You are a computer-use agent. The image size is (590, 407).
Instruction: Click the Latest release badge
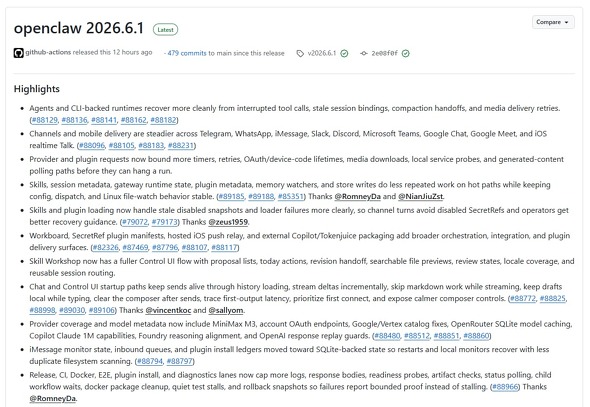pos(165,29)
